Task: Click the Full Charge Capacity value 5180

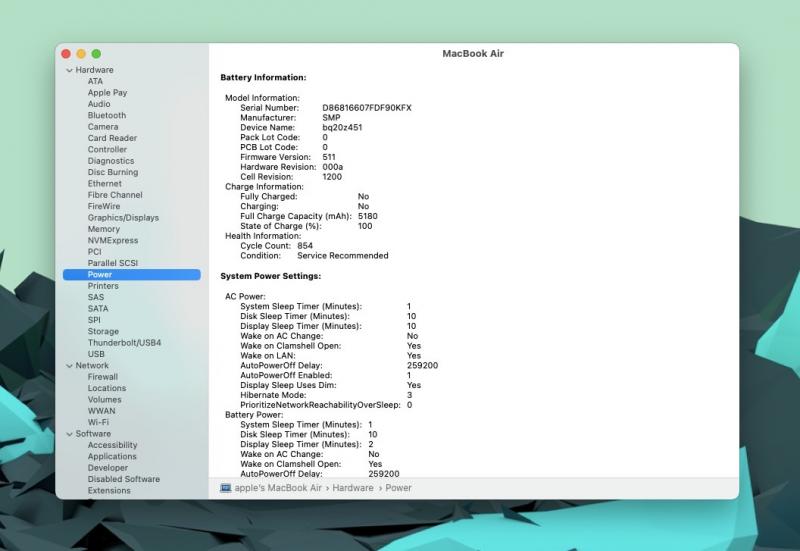Action: point(368,216)
